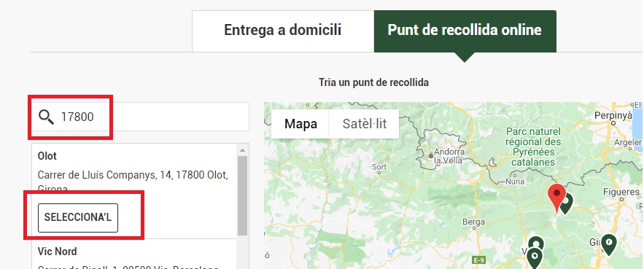Select the Vic Nord pickup point entry
Viewport: 644px width, 269px height.
pos(134,254)
